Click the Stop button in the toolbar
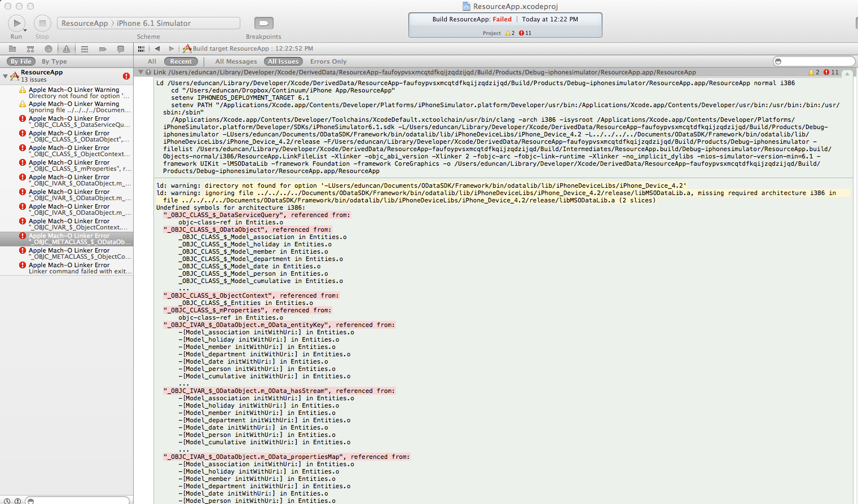Viewport: 858px width, 504px height. 42,23
